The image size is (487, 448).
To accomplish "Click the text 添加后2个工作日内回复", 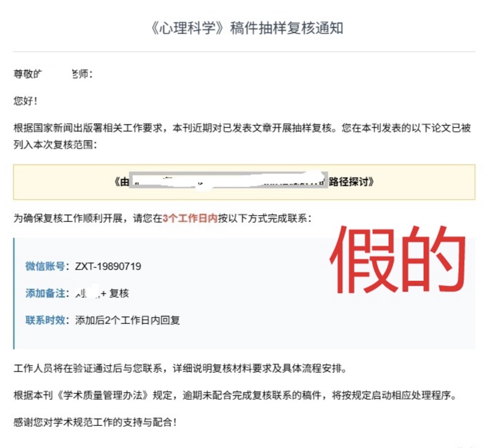I will [x=127, y=320].
